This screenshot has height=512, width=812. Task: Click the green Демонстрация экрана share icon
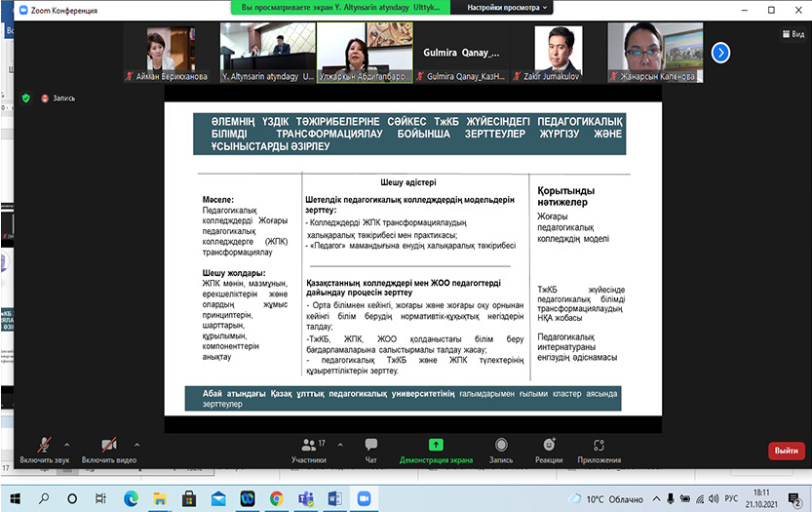click(436, 445)
